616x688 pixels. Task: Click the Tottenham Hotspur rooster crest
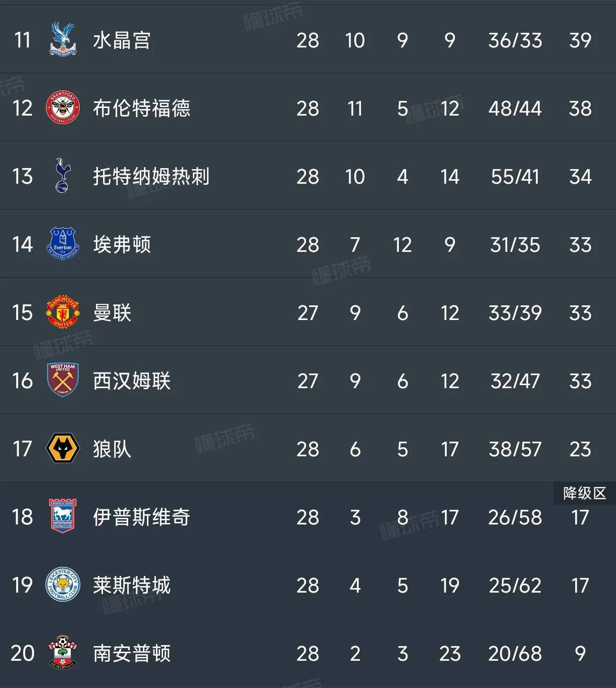click(61, 177)
